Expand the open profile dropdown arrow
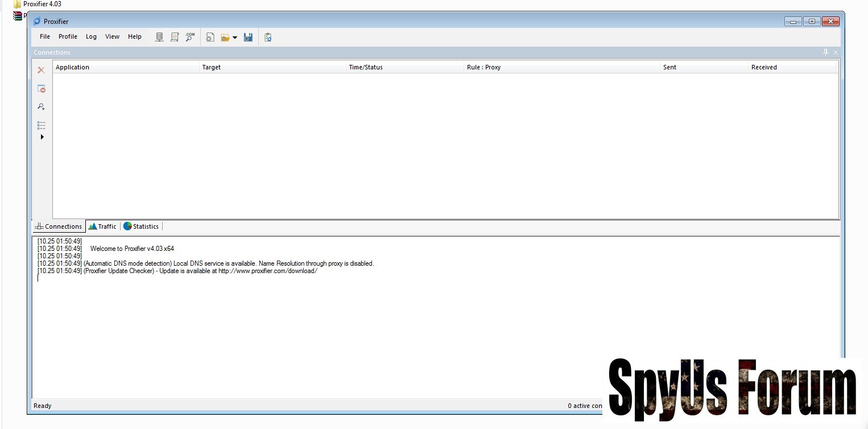This screenshot has height=429, width=868. click(235, 38)
